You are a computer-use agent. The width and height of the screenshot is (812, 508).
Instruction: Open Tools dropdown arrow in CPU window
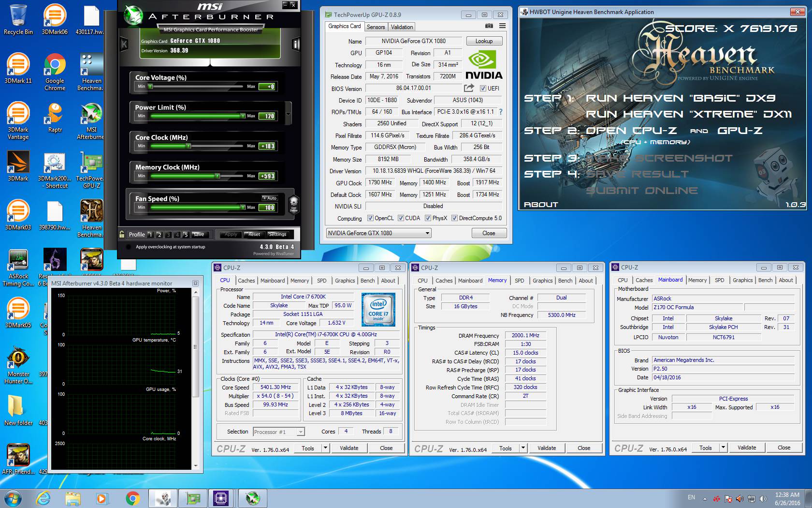coord(325,448)
